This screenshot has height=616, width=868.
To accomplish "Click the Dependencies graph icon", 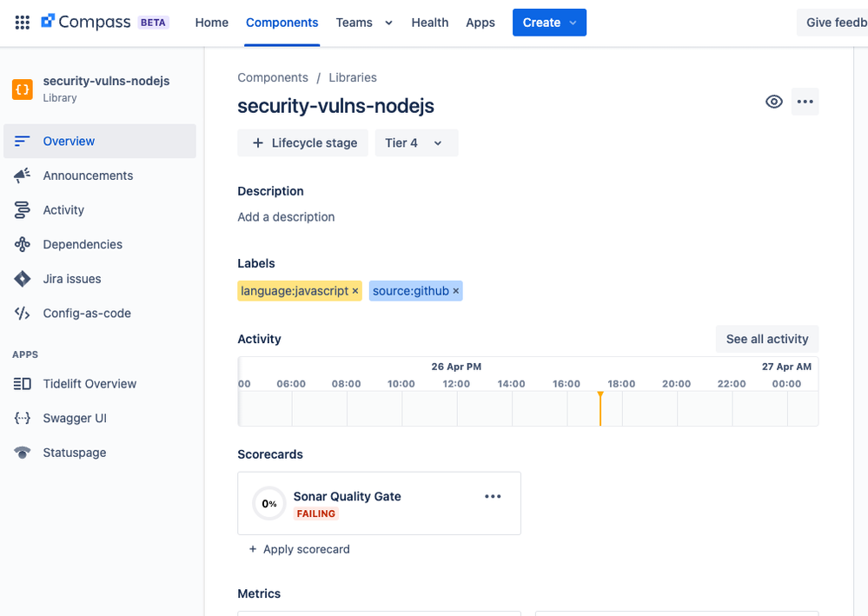I will pyautogui.click(x=22, y=244).
